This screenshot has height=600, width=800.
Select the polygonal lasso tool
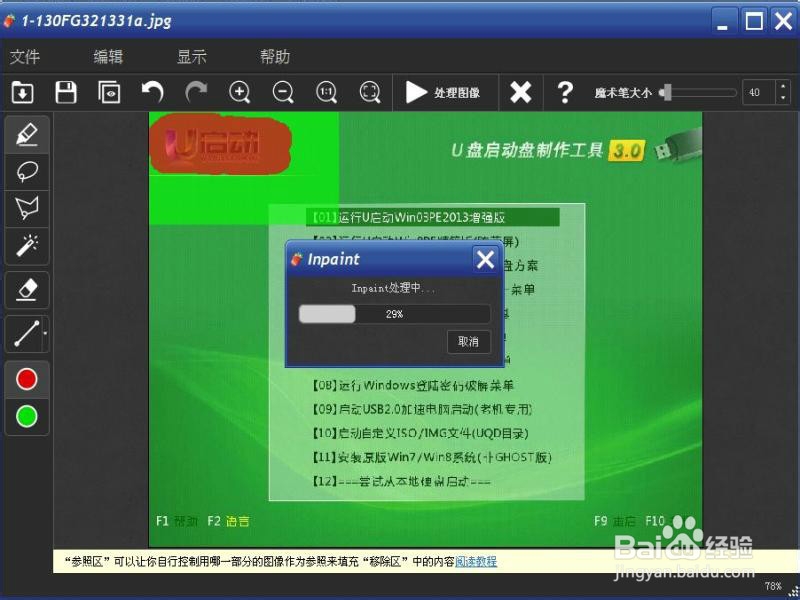(27, 209)
